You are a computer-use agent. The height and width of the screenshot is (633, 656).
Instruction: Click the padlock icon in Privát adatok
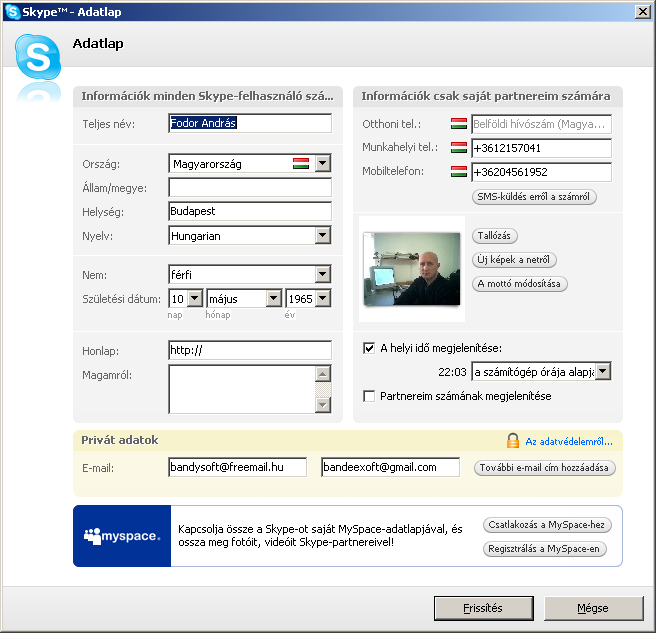tap(513, 441)
